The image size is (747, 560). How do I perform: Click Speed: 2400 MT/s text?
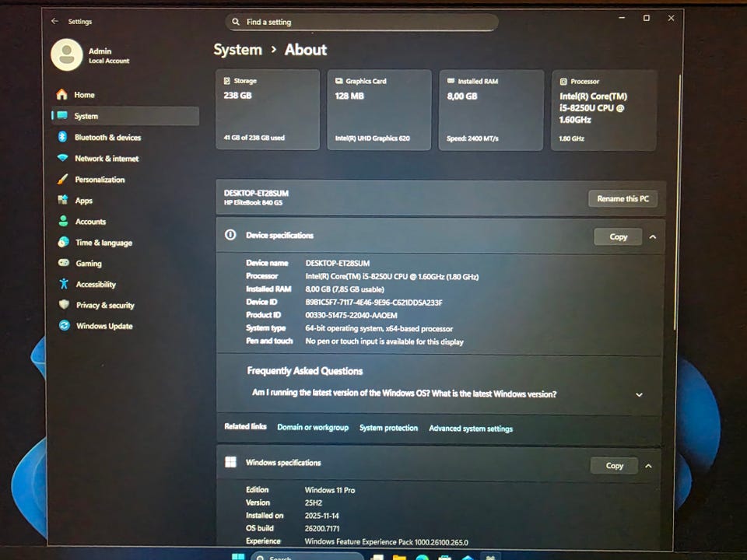pos(472,138)
